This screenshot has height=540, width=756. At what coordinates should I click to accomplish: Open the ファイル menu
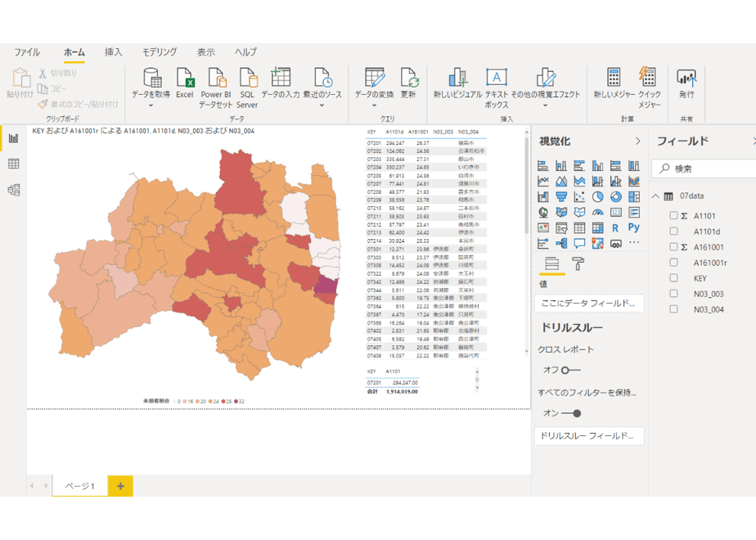pos(27,52)
